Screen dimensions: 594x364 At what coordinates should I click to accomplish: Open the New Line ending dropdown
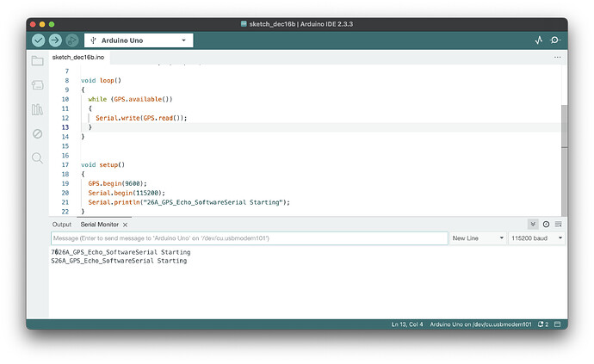[478, 238]
